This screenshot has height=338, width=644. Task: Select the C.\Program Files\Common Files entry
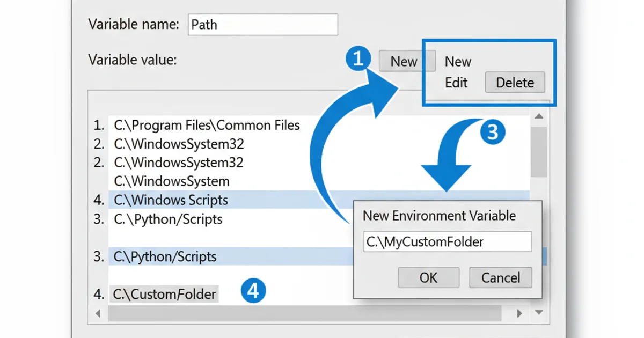tap(207, 126)
